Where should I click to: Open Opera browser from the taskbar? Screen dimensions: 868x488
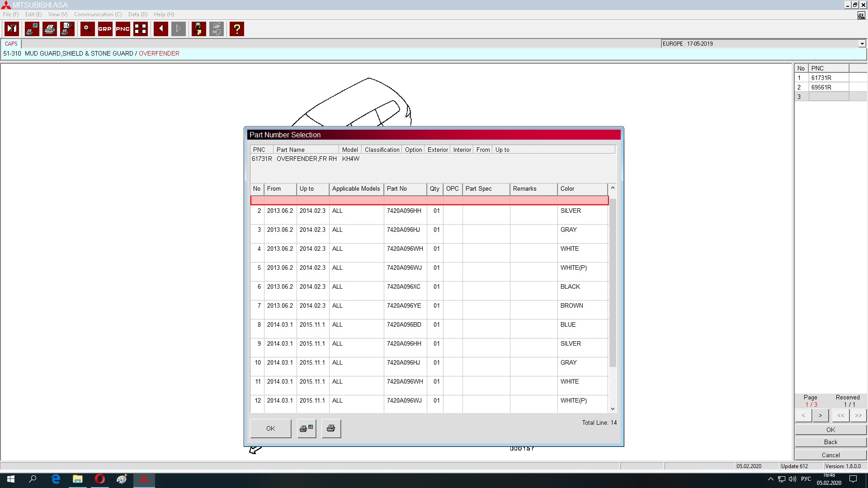click(x=99, y=479)
